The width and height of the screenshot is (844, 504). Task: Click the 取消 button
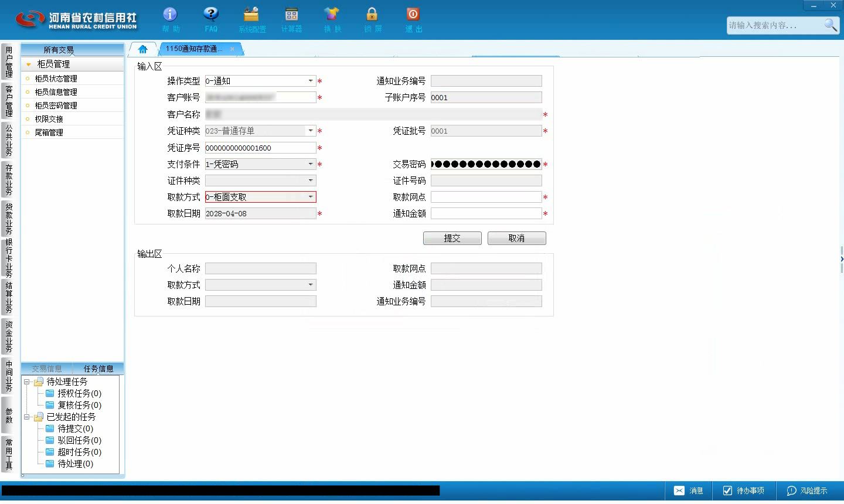(517, 238)
